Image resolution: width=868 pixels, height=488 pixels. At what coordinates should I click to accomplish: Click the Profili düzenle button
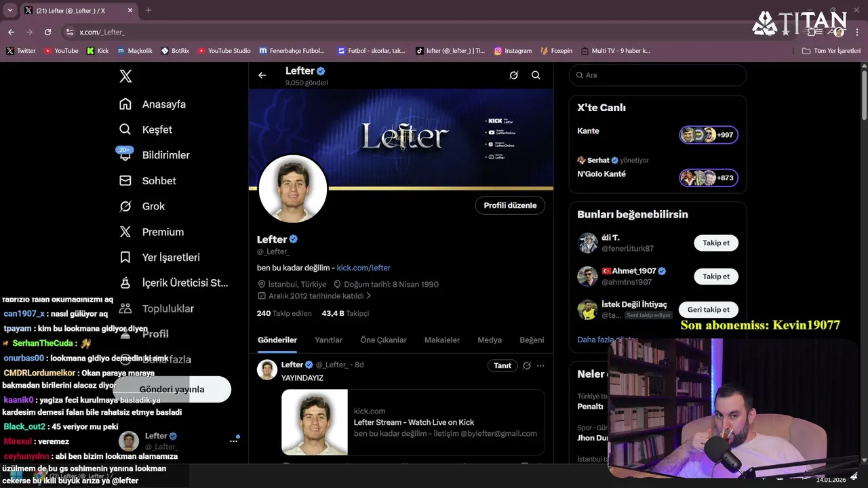click(510, 205)
